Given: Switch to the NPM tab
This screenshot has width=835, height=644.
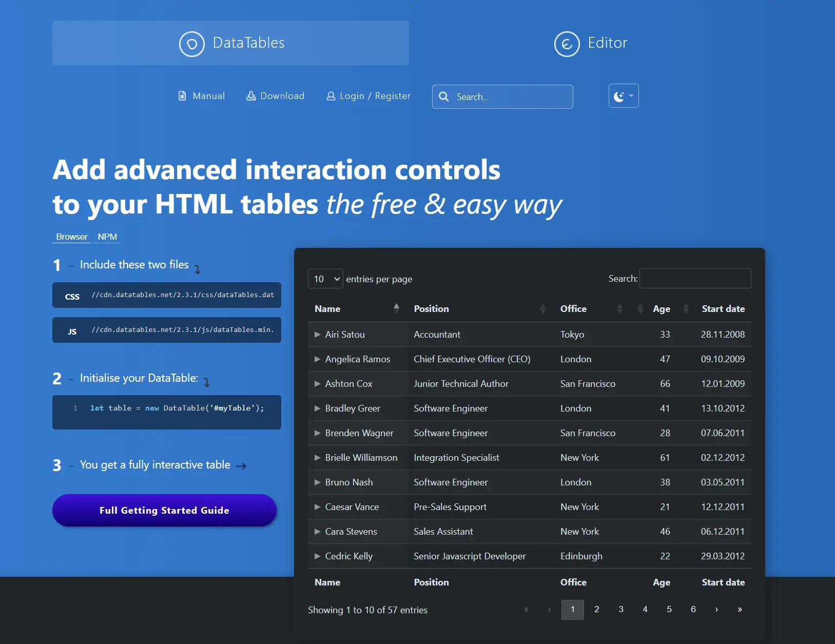Looking at the screenshot, I should coord(107,237).
